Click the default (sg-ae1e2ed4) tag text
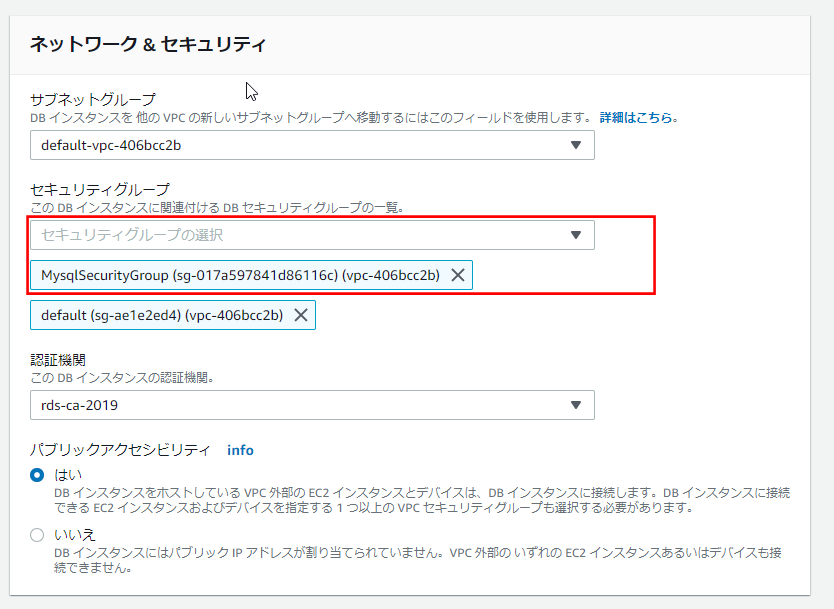 [x=162, y=315]
